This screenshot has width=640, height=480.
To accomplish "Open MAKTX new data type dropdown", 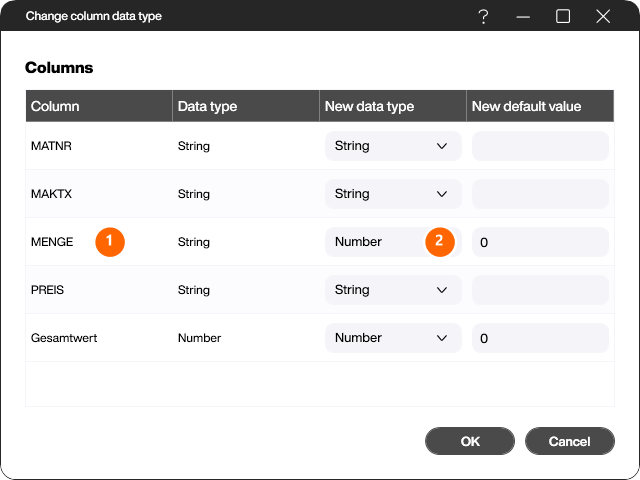I will pyautogui.click(x=393, y=194).
